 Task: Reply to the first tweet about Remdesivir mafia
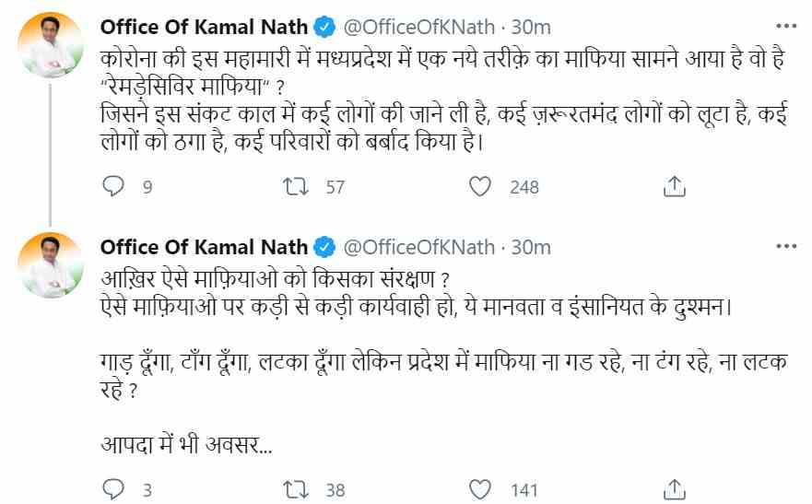tap(112, 187)
